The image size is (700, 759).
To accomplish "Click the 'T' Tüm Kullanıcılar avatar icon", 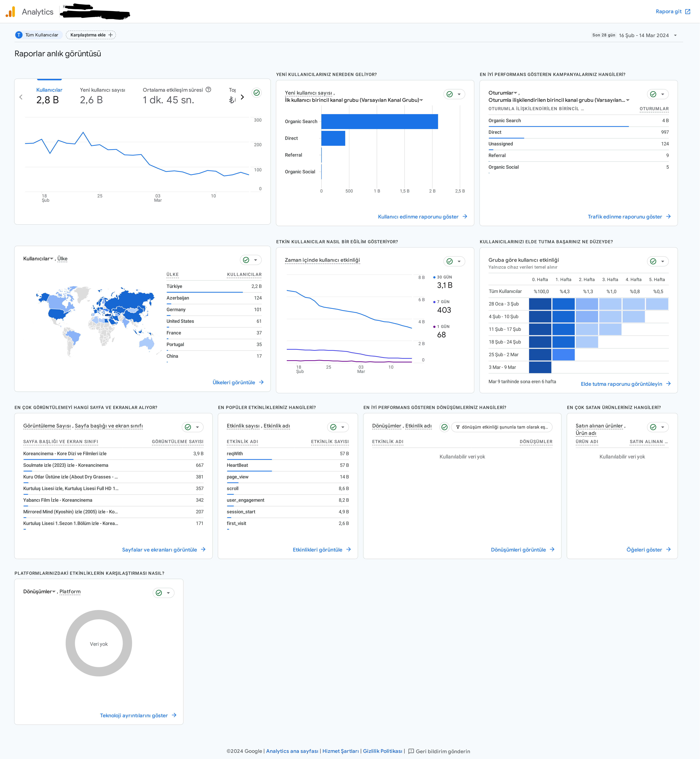I will (19, 35).
